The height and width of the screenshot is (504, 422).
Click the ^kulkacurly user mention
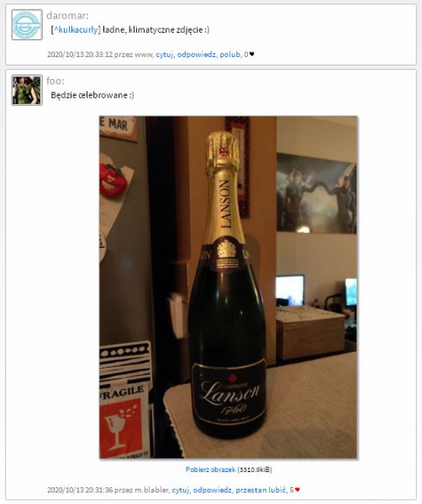pos(76,30)
